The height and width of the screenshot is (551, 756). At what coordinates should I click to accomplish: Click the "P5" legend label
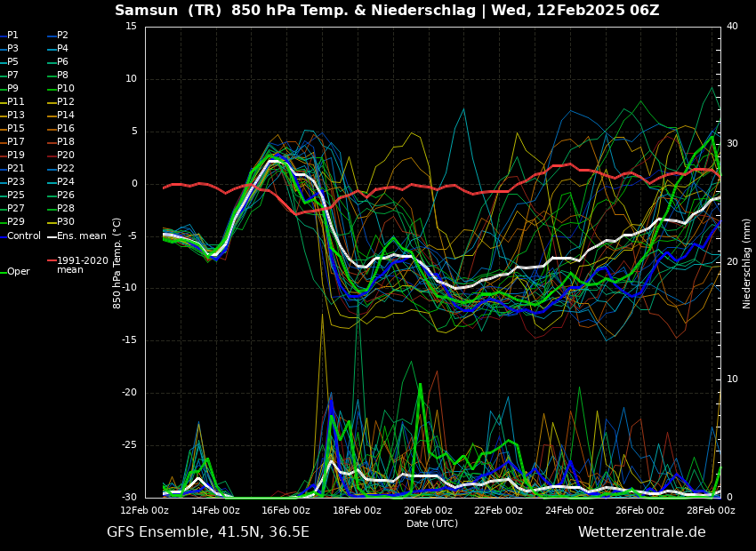12,61
